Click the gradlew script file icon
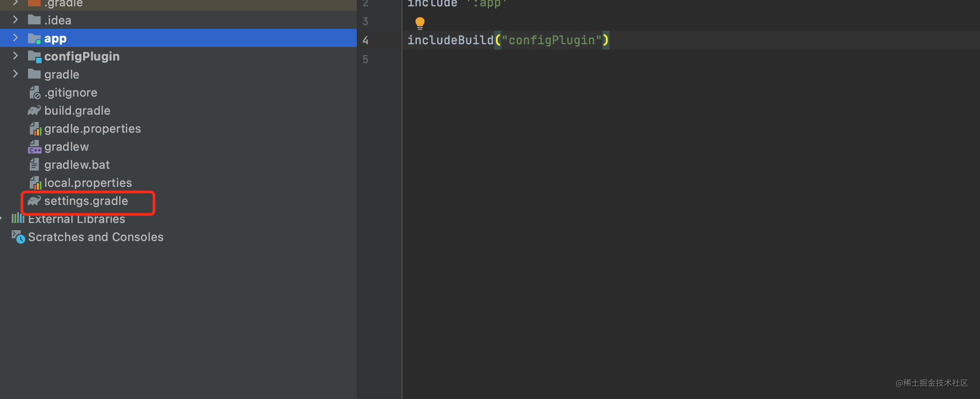The image size is (980, 399). (x=34, y=147)
